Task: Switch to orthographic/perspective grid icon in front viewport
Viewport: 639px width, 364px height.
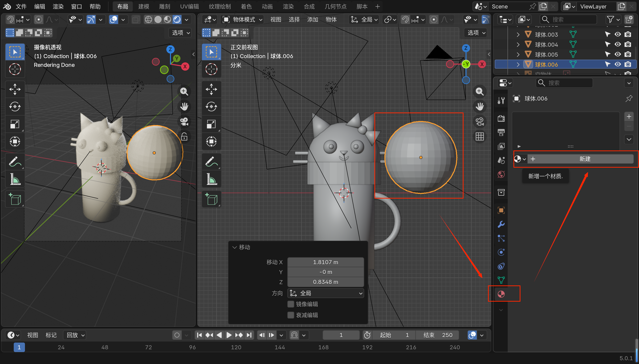Action: point(479,137)
